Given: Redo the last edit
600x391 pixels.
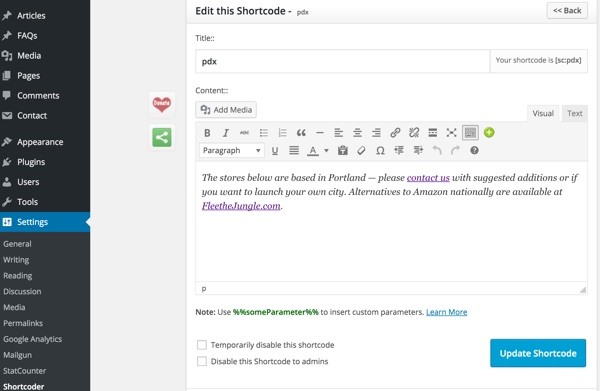Looking at the screenshot, I should click(455, 150).
